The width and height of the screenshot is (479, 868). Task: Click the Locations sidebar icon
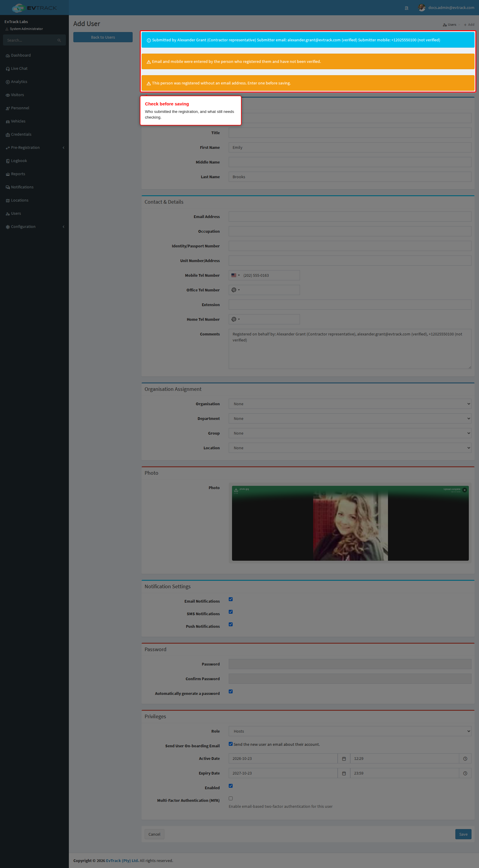(x=8, y=200)
